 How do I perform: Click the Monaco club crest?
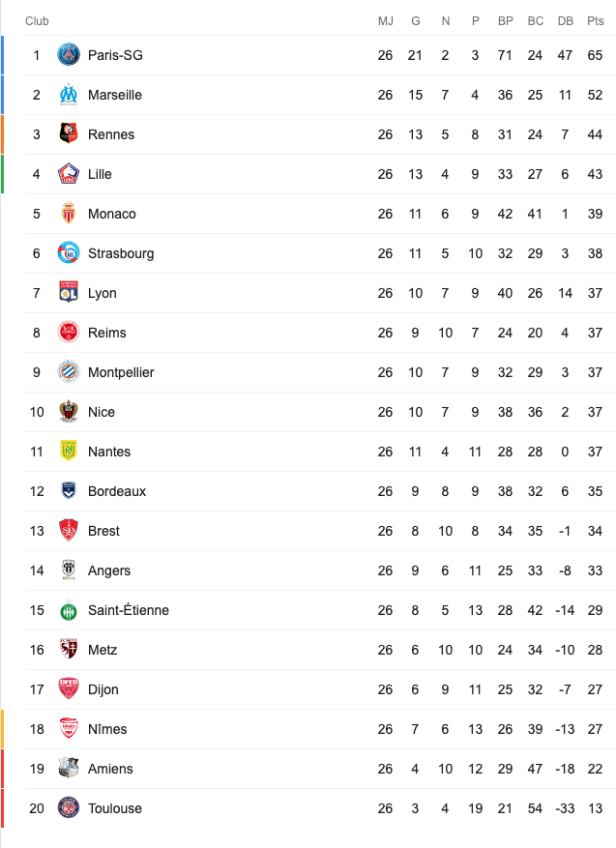pos(68,214)
